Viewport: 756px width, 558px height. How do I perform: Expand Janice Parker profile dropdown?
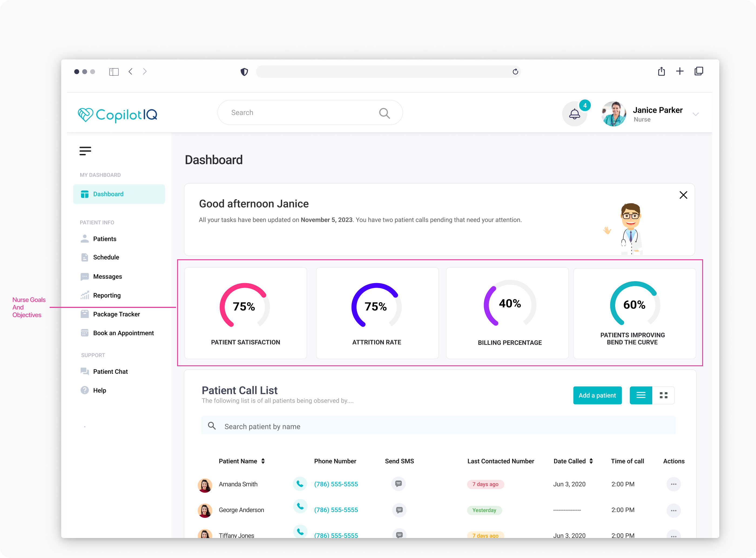[x=696, y=114]
